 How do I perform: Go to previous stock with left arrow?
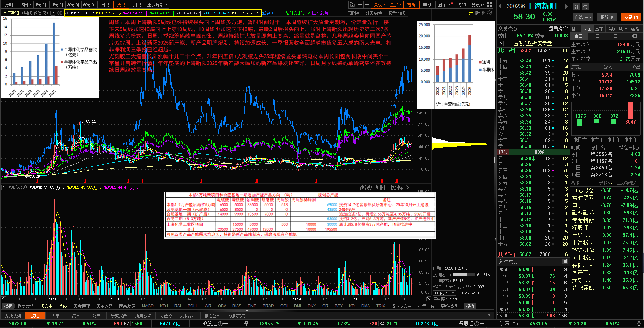[x=500, y=6]
